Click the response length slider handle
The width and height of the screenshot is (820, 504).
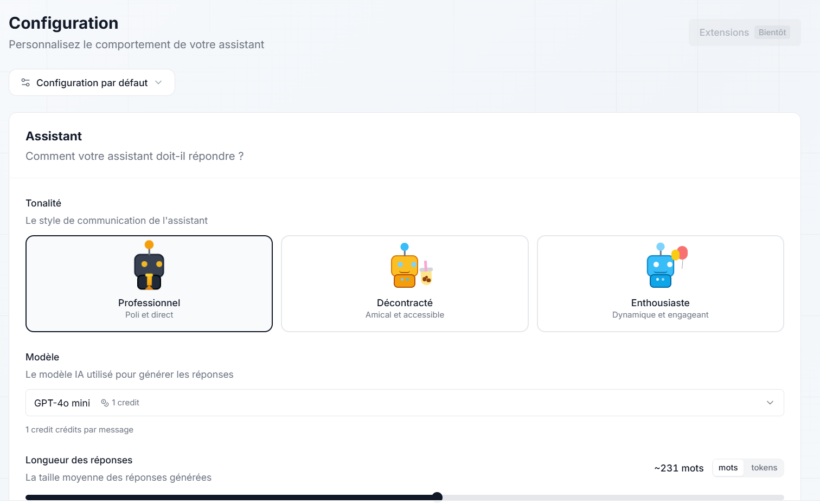pyautogui.click(x=437, y=497)
